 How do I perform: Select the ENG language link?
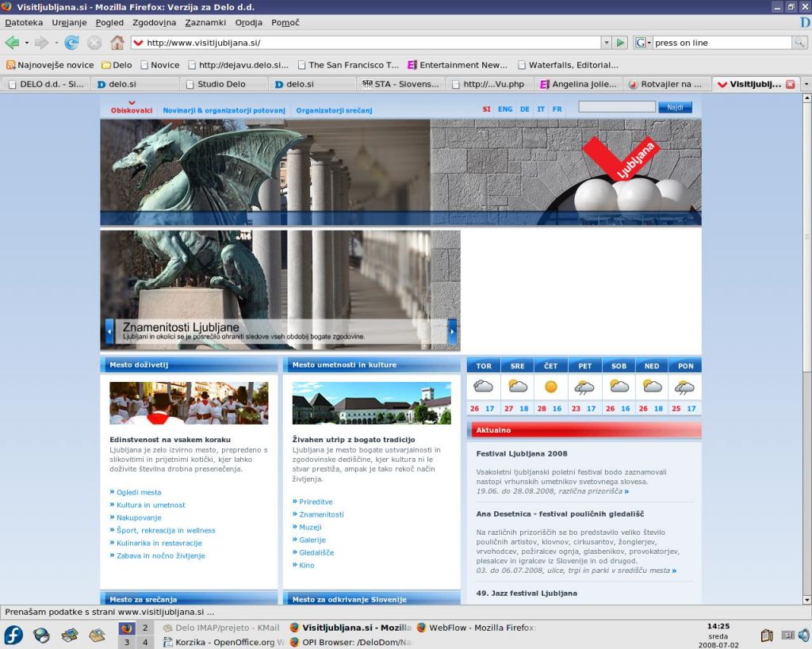click(x=505, y=109)
